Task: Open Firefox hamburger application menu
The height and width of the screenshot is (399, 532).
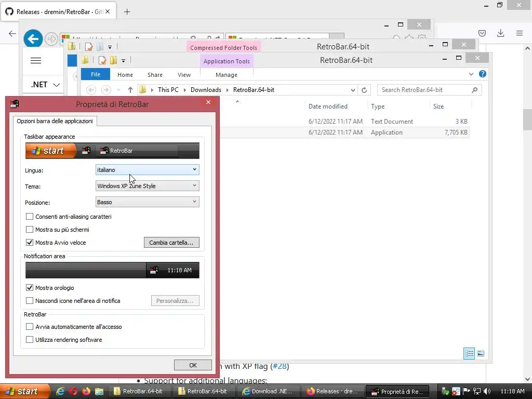Action: [x=520, y=33]
